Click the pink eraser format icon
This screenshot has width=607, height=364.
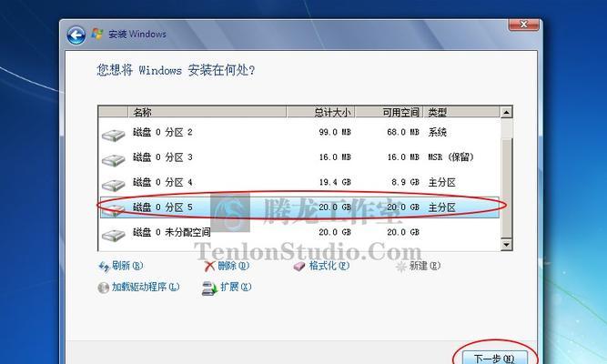click(299, 266)
